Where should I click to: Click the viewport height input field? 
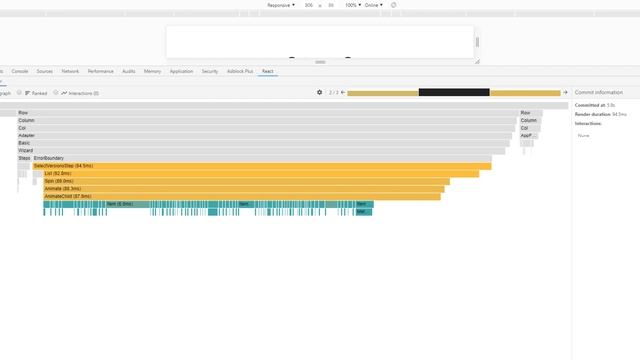(331, 5)
